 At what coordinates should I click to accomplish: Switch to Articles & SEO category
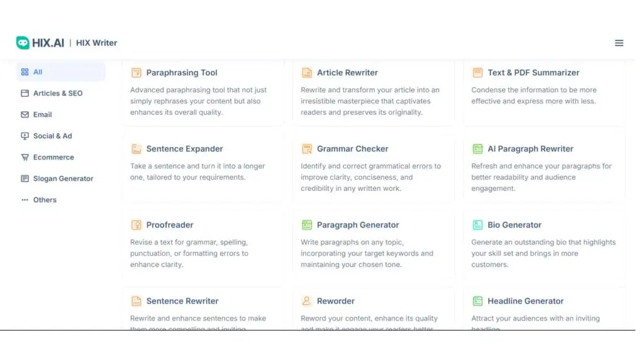click(57, 94)
